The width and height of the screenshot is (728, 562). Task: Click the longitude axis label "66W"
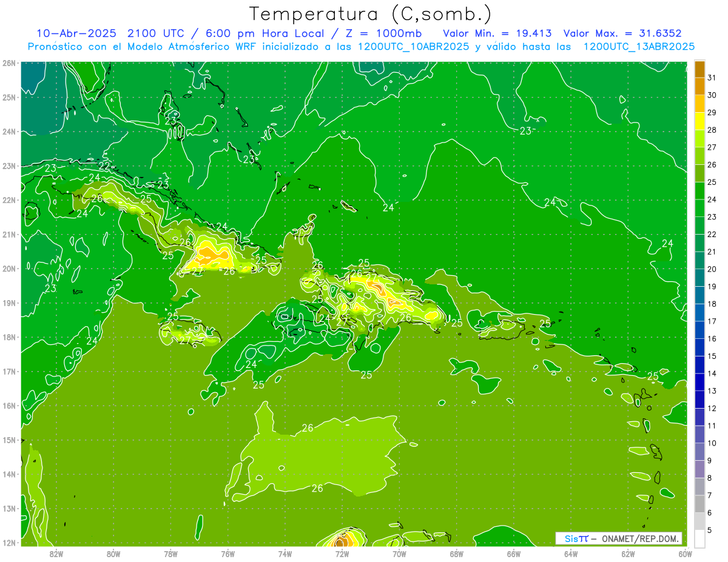(513, 553)
